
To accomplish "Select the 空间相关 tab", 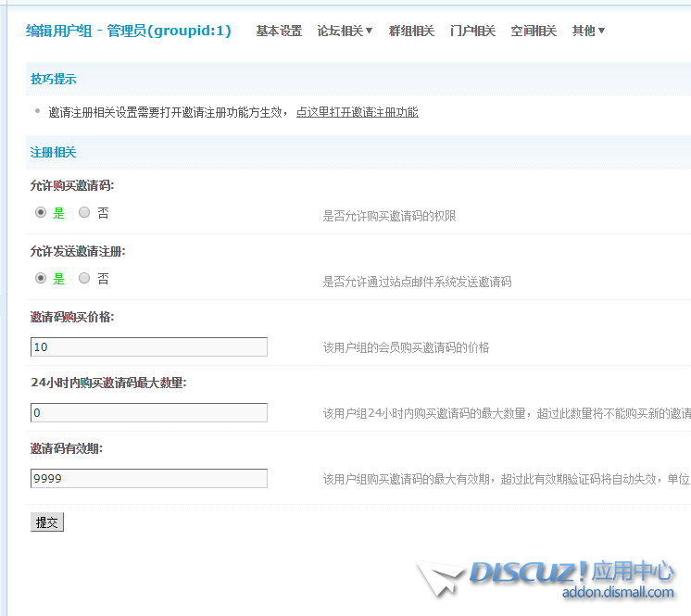I will 534,31.
